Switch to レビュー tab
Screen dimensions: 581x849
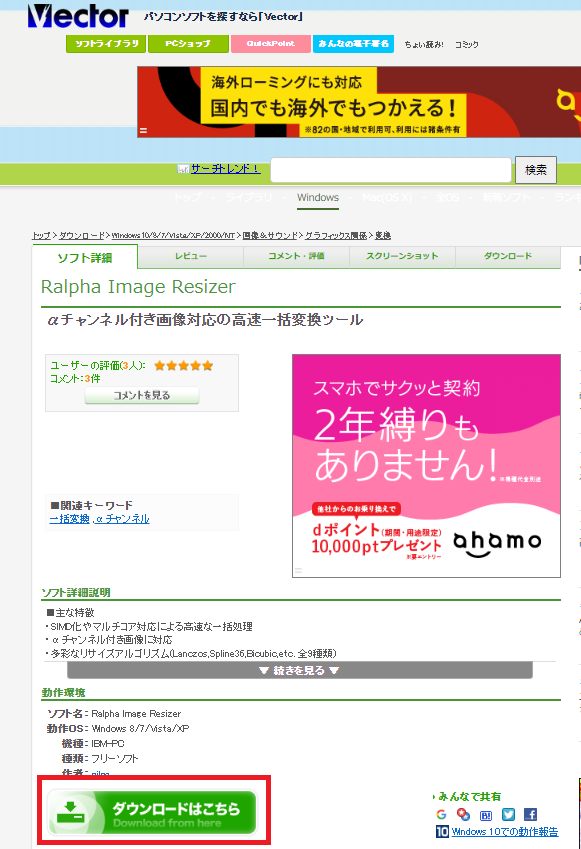click(x=191, y=256)
